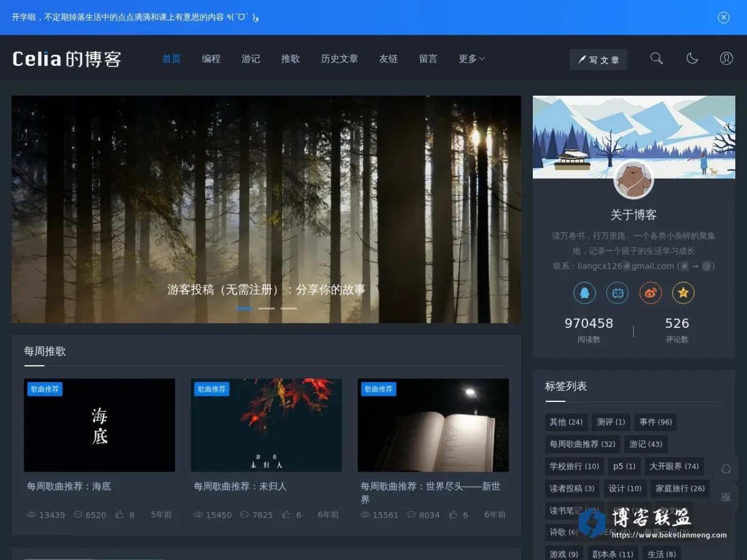The width and height of the screenshot is (747, 560).
Task: Select the p5 (1) tag
Action: 624,466
